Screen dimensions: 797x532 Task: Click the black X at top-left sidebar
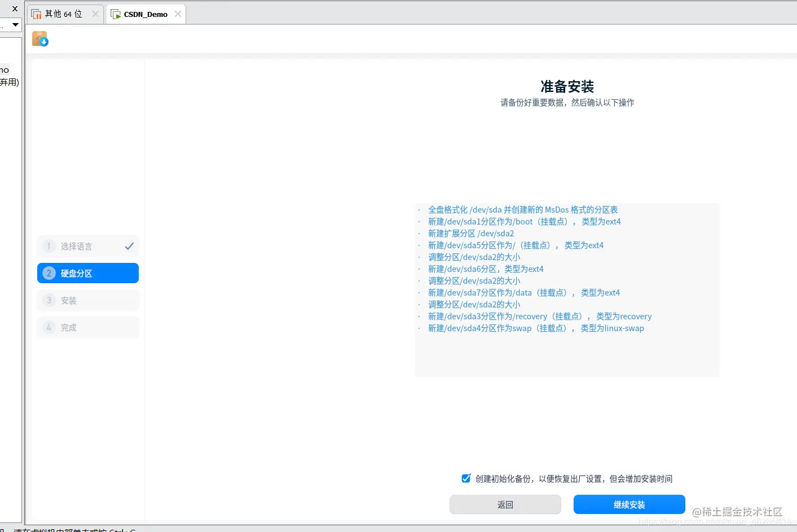(15, 8)
